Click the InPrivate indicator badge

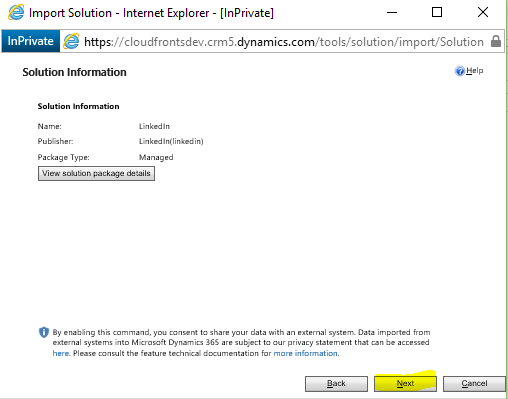tap(31, 41)
